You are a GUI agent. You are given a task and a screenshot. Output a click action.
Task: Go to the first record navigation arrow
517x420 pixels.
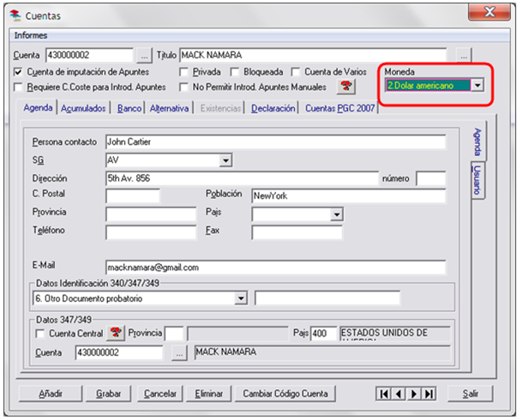(x=385, y=393)
